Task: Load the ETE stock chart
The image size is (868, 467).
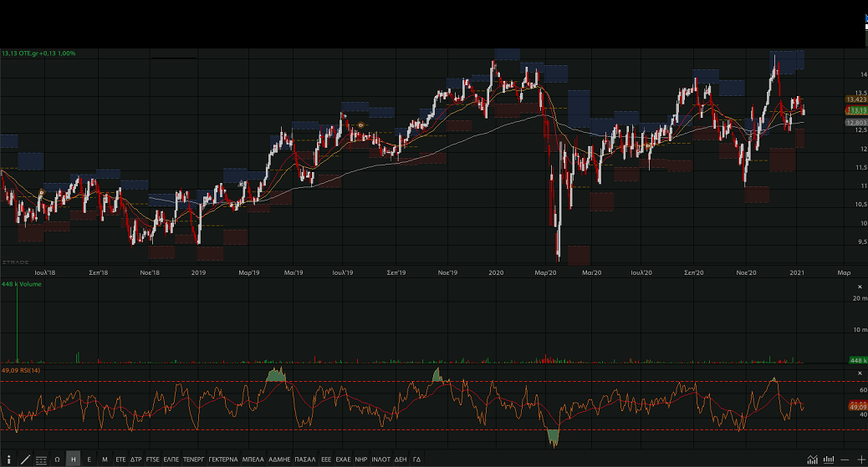Action: pyautogui.click(x=120, y=459)
